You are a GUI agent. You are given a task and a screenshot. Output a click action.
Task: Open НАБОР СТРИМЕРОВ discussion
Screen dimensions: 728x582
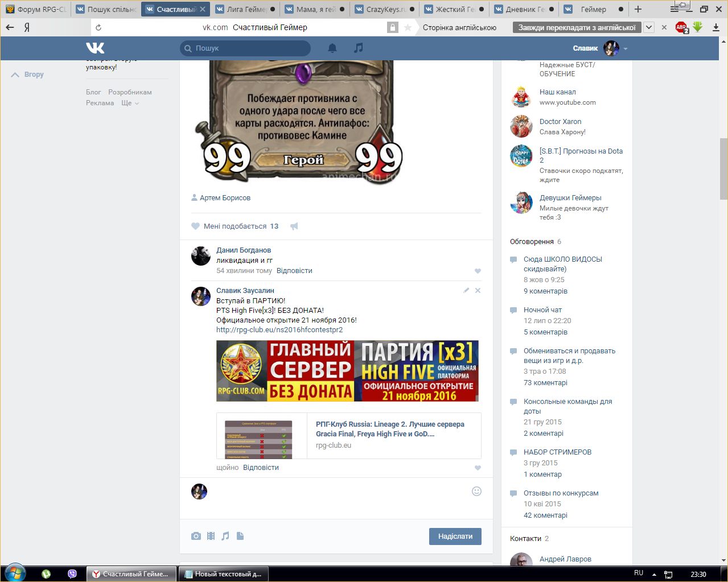click(x=557, y=452)
